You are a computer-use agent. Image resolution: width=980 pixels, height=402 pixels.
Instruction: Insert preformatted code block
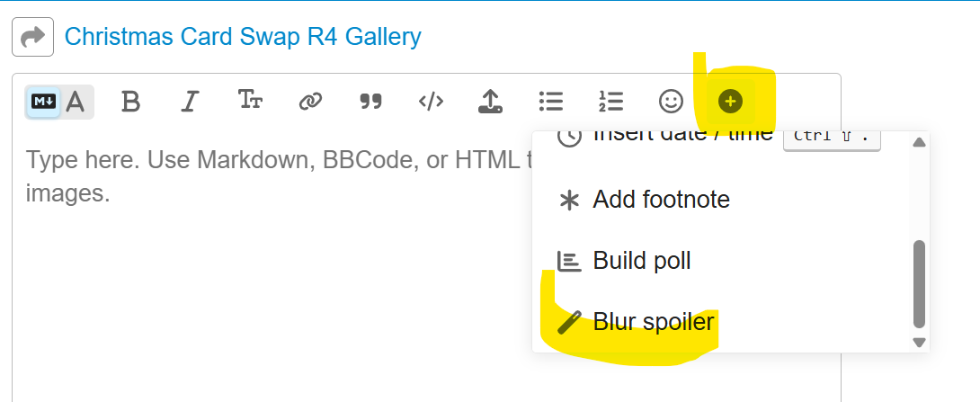click(x=431, y=102)
